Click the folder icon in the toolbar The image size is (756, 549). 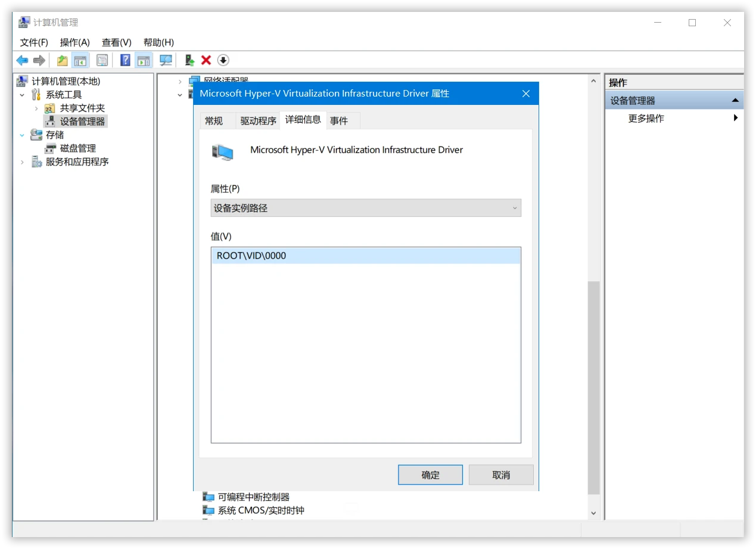pos(62,60)
